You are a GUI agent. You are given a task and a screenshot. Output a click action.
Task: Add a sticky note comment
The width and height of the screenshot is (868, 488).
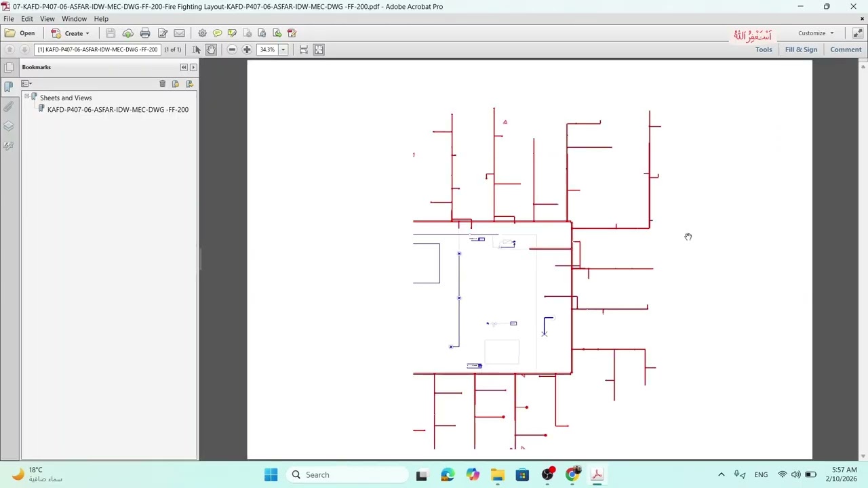(x=217, y=33)
